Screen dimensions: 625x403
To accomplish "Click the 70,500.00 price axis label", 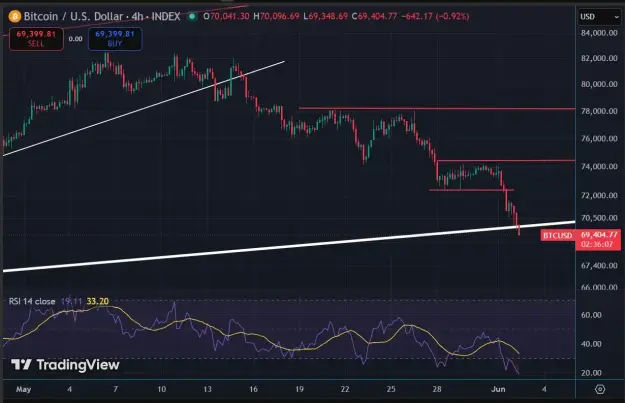I will click(599, 218).
